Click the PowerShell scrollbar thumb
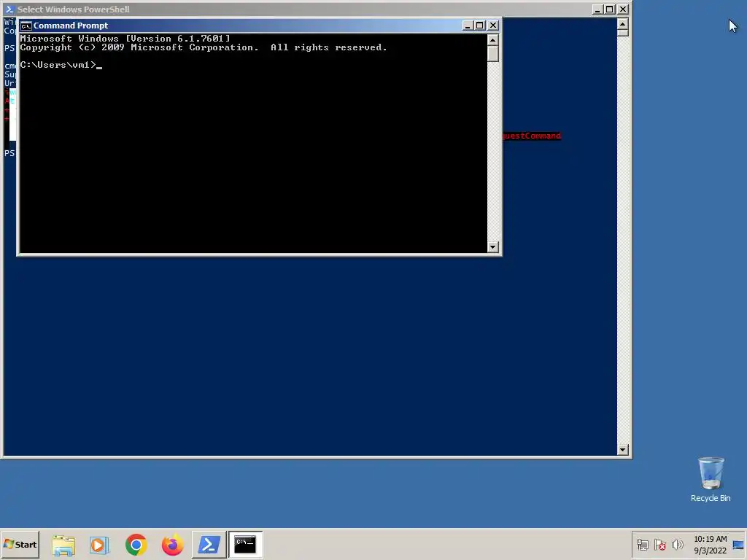 [623, 33]
